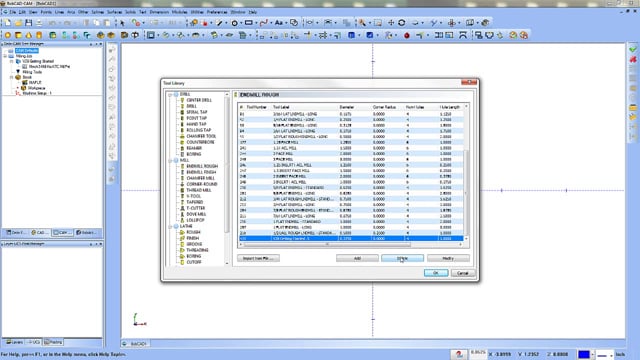
Task: Click the Save floppy disk icon
Action: click(29, 23)
